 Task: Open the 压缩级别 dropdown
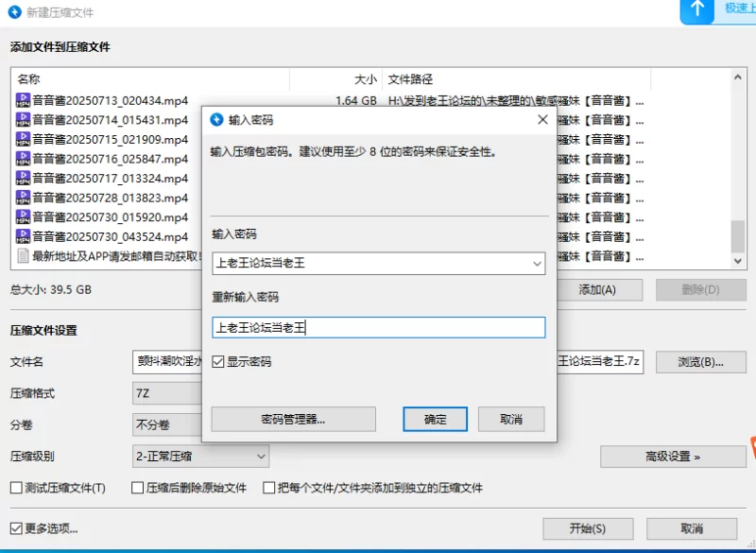(x=200, y=456)
